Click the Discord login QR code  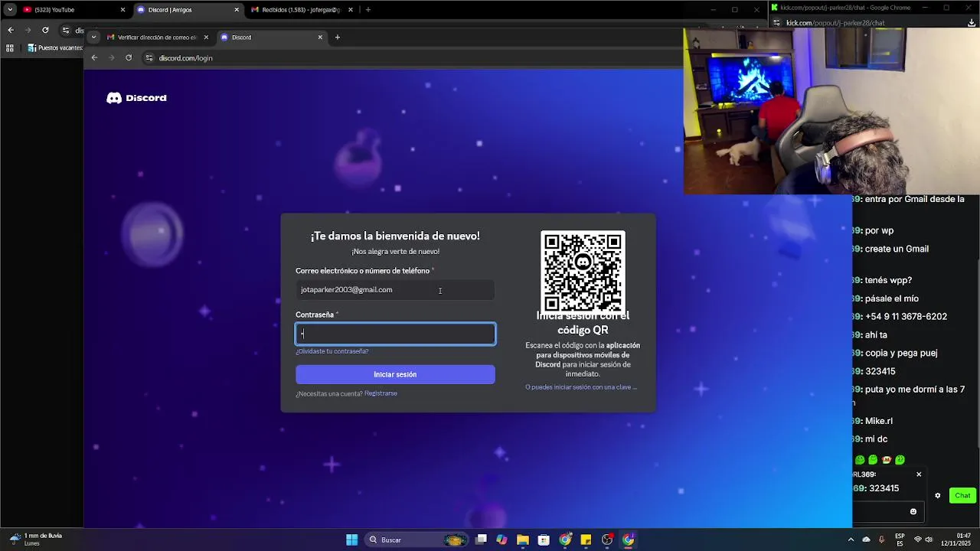point(583,272)
